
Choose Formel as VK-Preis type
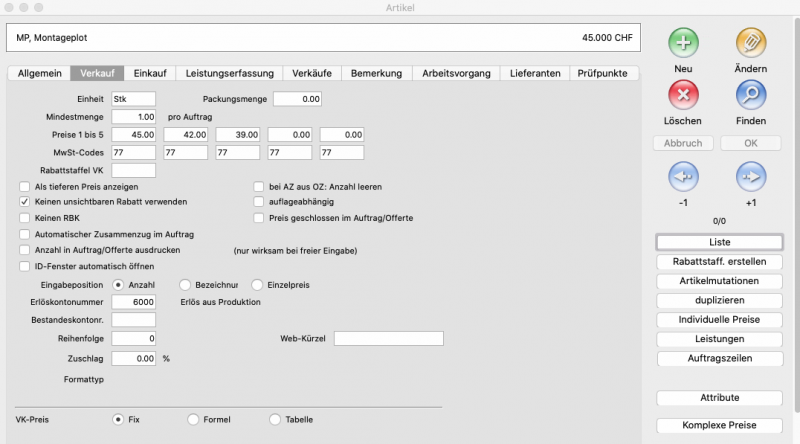[193, 420]
